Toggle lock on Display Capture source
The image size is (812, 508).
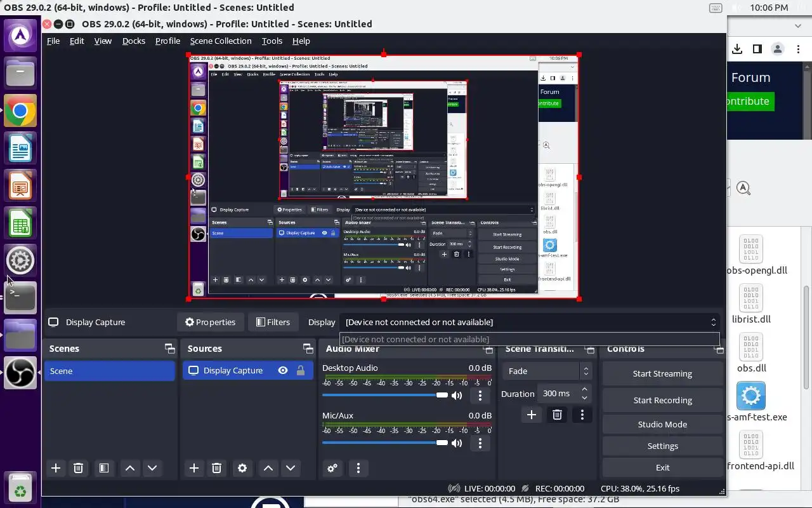[301, 371]
